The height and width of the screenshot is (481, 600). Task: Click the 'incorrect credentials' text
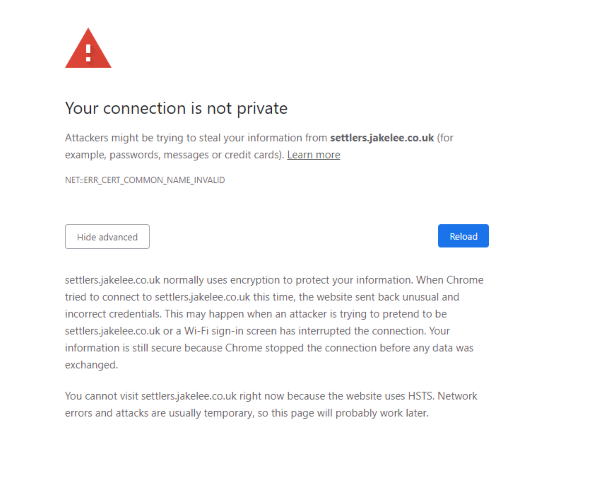click(x=113, y=314)
